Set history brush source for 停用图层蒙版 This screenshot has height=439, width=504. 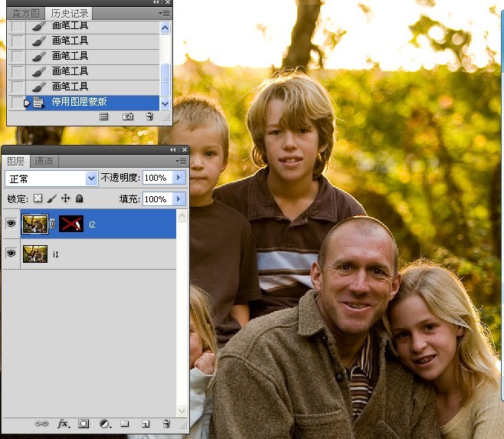click(17, 103)
